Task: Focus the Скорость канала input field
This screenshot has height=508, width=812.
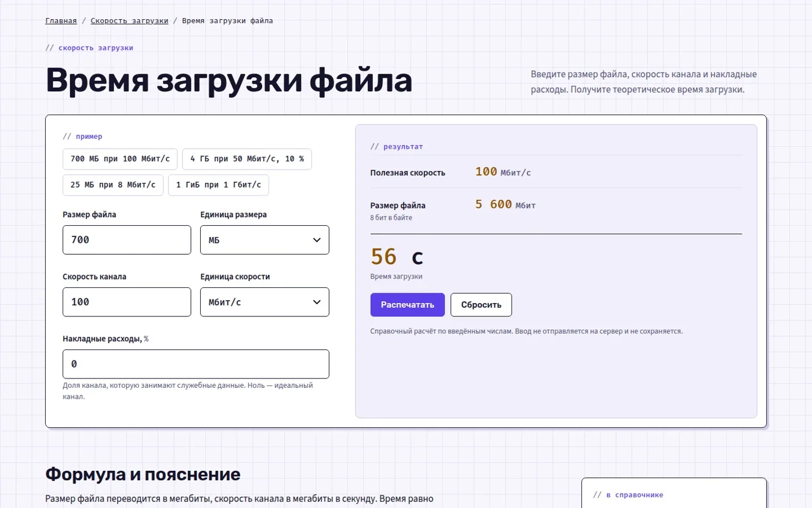Action: click(127, 302)
